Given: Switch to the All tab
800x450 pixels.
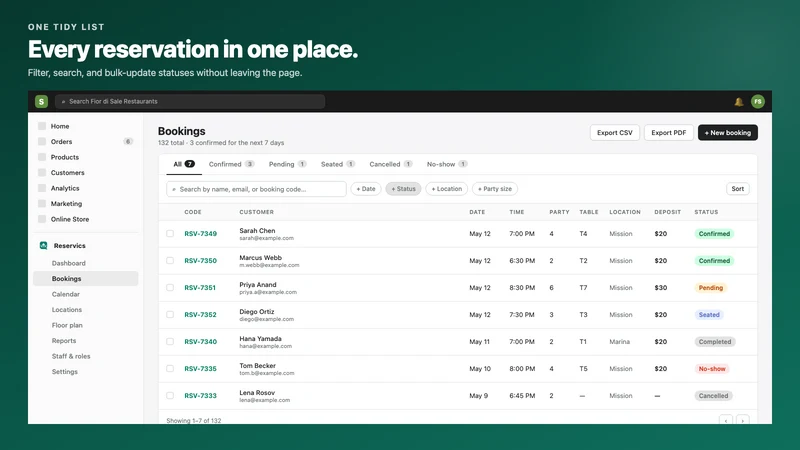Looking at the screenshot, I should [184, 164].
